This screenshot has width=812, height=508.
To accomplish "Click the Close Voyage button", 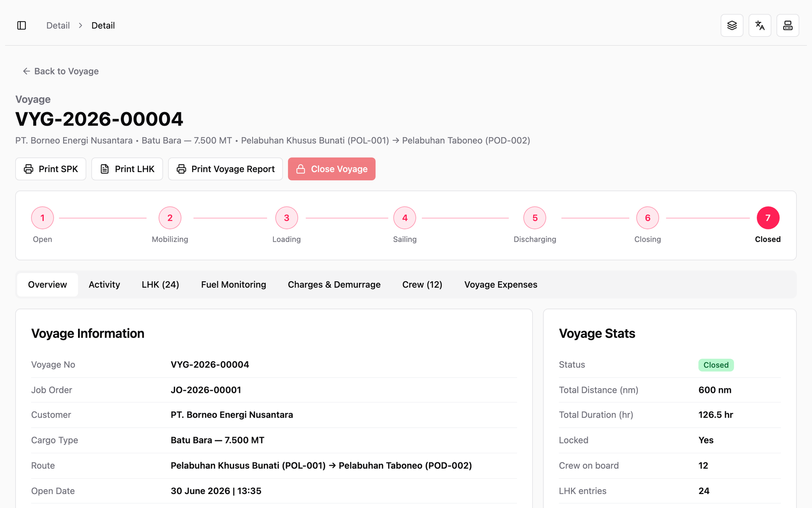I will [x=332, y=169].
